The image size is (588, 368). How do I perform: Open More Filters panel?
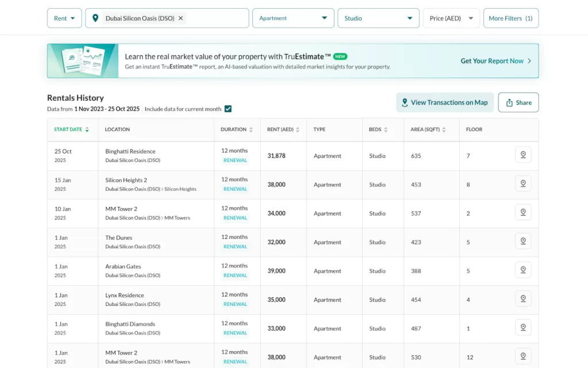tap(510, 18)
